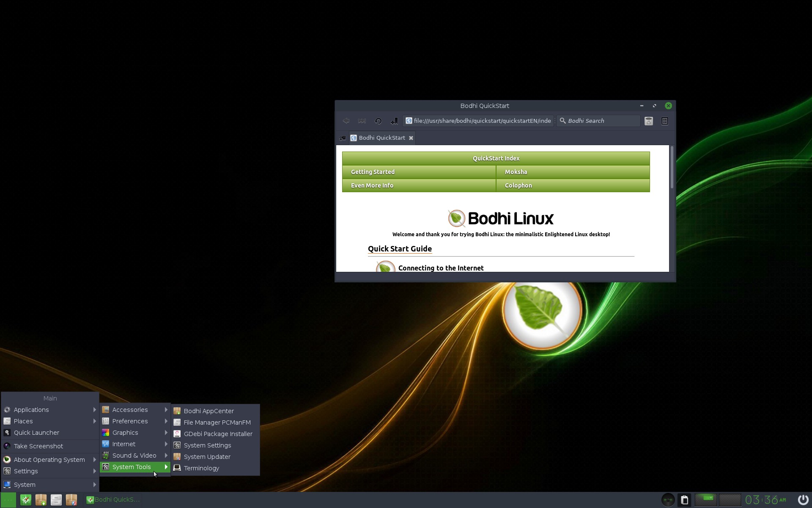The width and height of the screenshot is (812, 508).
Task: Select Quick Launcher from Main menu
Action: (50, 433)
